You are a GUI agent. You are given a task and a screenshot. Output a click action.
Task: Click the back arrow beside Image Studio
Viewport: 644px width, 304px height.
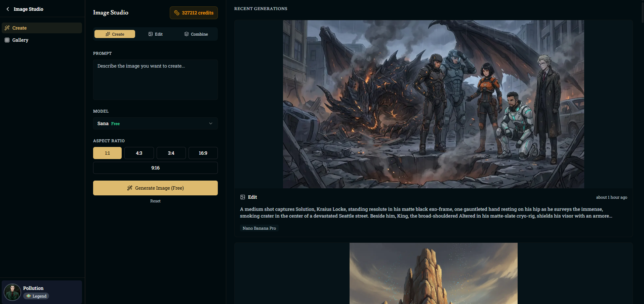(x=8, y=9)
